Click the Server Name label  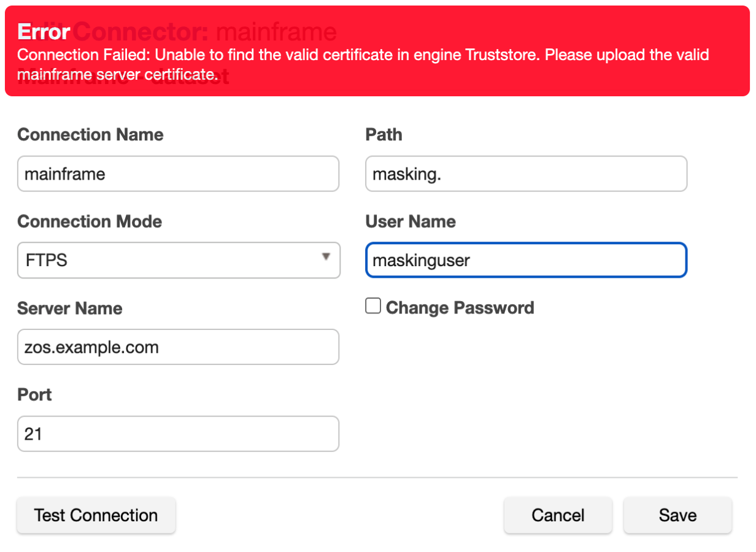pyautogui.click(x=69, y=308)
